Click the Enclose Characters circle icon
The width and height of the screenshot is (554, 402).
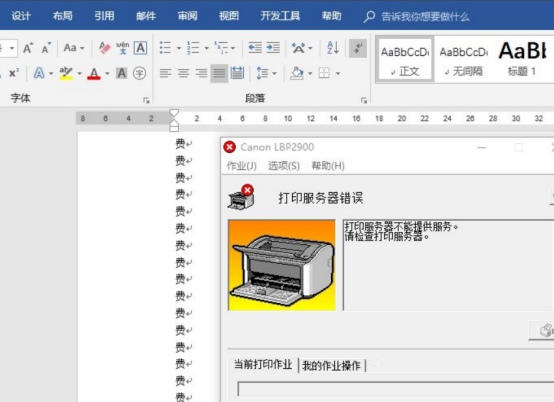(140, 73)
